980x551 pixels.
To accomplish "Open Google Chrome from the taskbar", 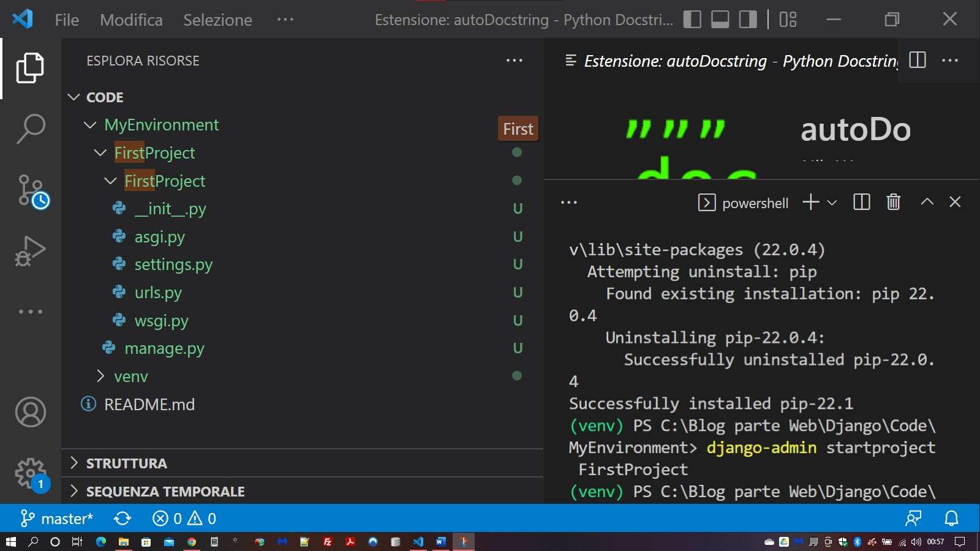I will 192,541.
